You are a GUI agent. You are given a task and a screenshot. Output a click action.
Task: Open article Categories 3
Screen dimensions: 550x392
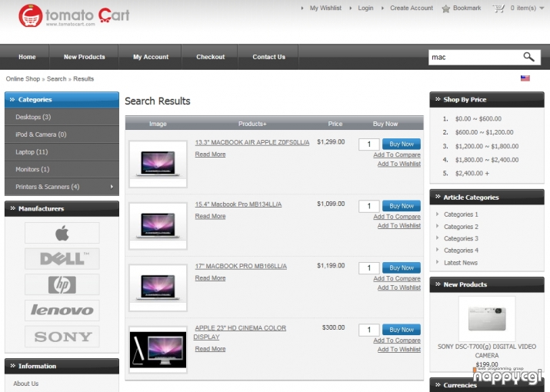(x=461, y=238)
